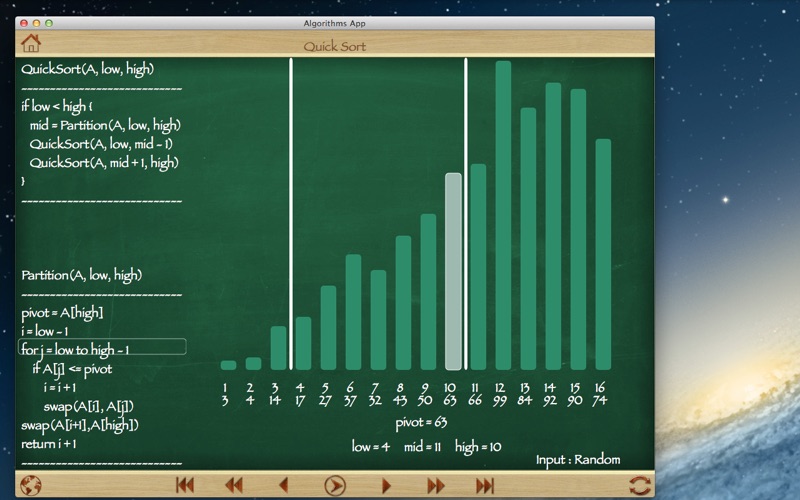The width and height of the screenshot is (800, 500).
Task: Select the bar with value 37
Action: [353, 312]
